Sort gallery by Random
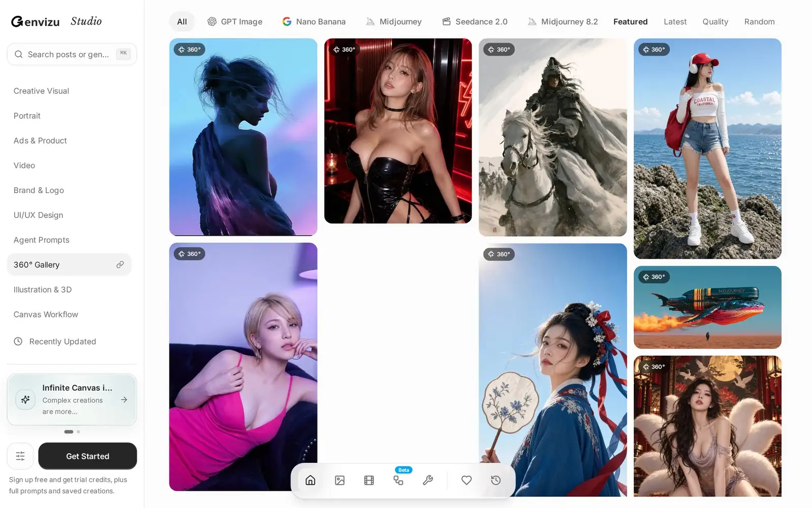812x508 pixels. click(x=759, y=22)
